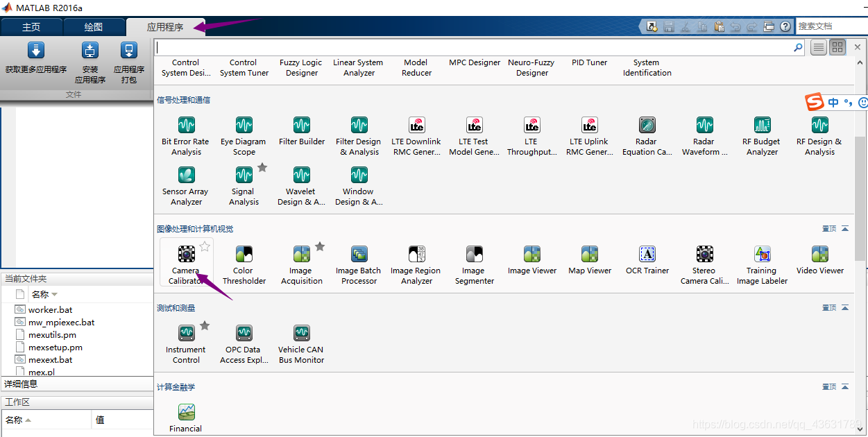Launch the OCR Trainer app
The width and height of the screenshot is (868, 437).
point(647,259)
